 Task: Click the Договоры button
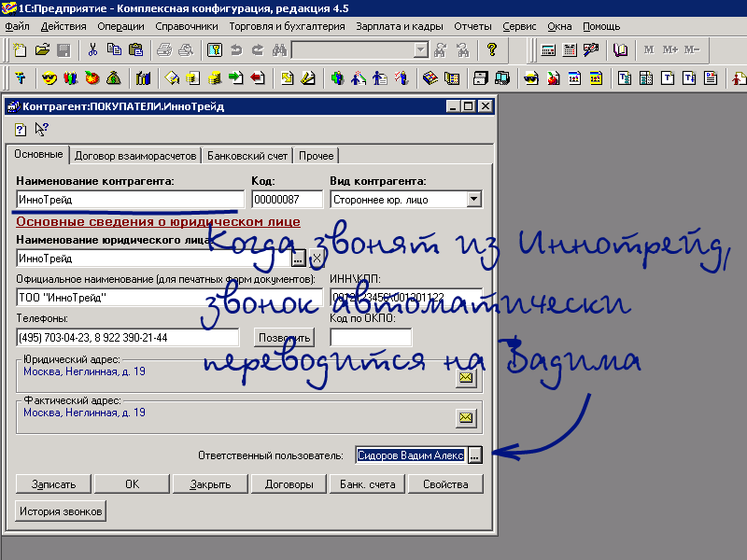tap(289, 484)
